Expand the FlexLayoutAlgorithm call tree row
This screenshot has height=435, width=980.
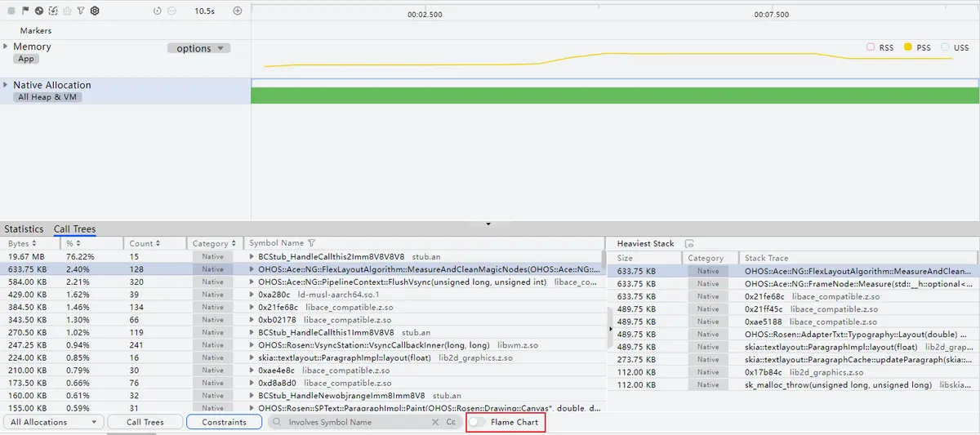coord(252,269)
